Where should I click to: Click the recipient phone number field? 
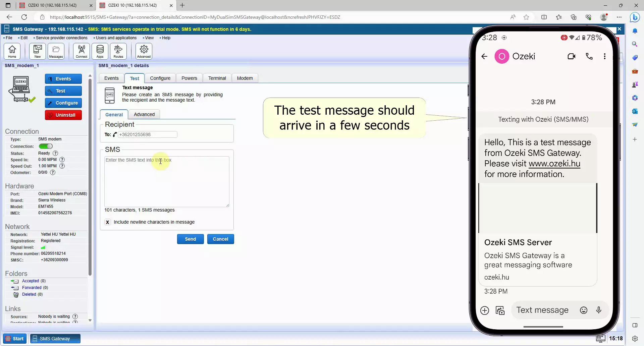(147, 134)
